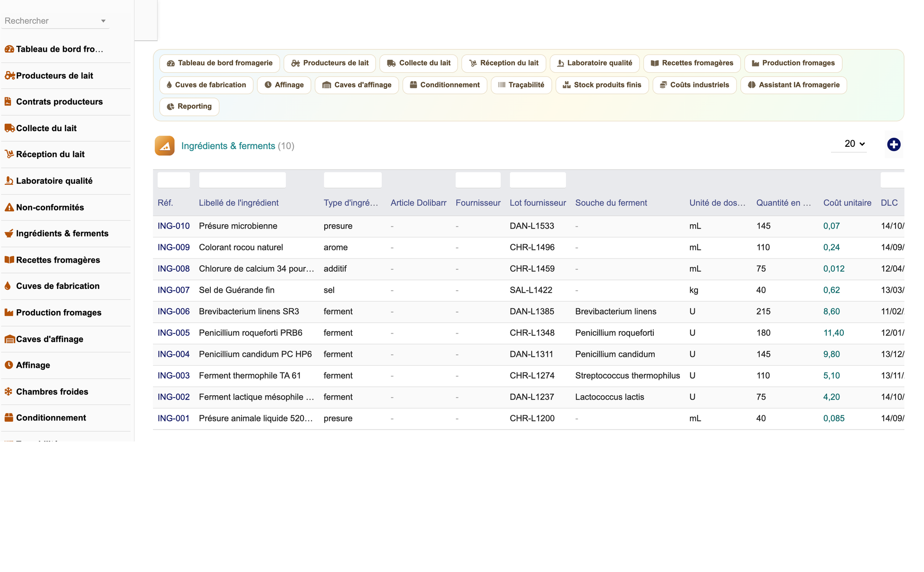Open Conditionnement top tab
This screenshot has height=572, width=924.
coord(444,85)
